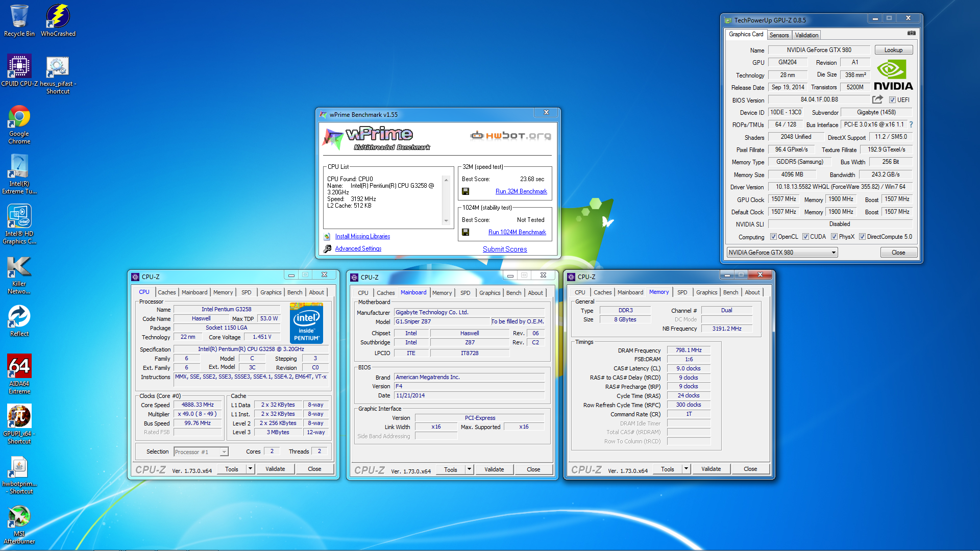The image size is (980, 551).
Task: Click the Intel Pentium inside logo
Action: [306, 323]
